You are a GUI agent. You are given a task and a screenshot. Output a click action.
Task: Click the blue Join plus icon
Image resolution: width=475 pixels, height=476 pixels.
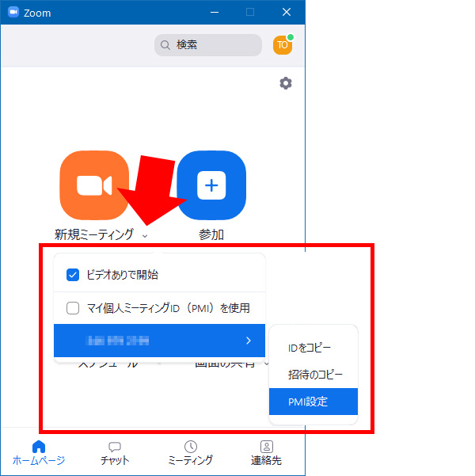click(x=211, y=185)
